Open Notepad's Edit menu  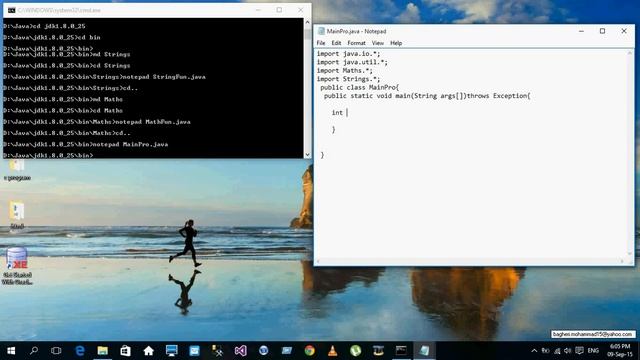[336, 43]
